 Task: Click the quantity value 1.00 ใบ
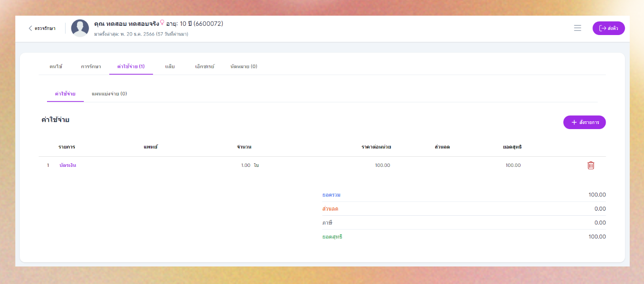tap(250, 165)
